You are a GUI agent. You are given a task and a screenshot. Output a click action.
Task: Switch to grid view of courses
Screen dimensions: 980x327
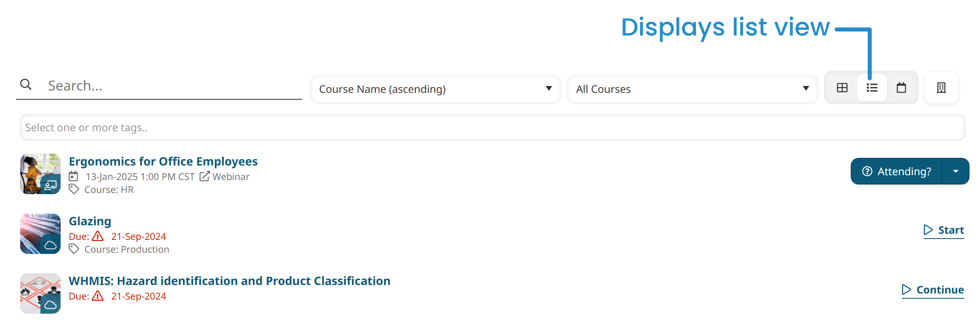pyautogui.click(x=841, y=88)
